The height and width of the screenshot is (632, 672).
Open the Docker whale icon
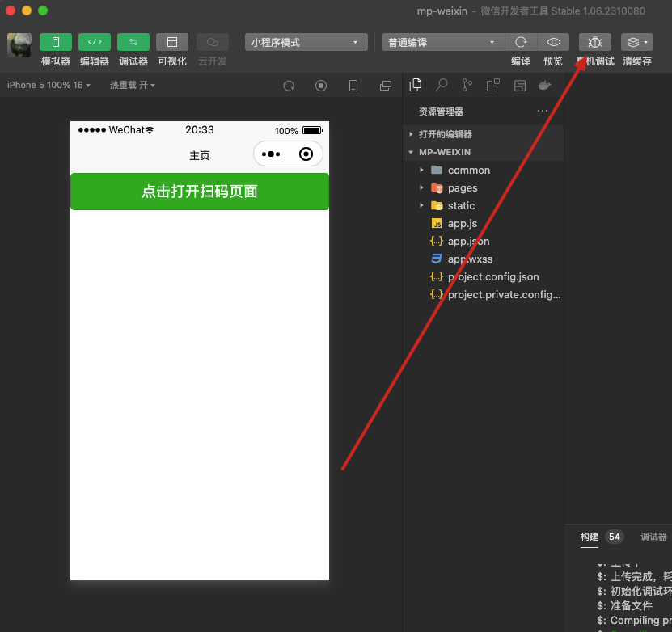pyautogui.click(x=545, y=85)
